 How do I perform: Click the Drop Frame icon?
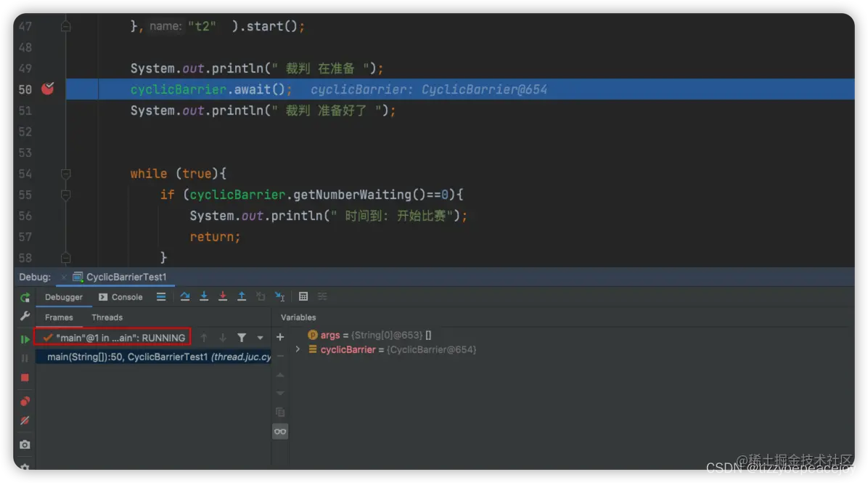(x=261, y=297)
